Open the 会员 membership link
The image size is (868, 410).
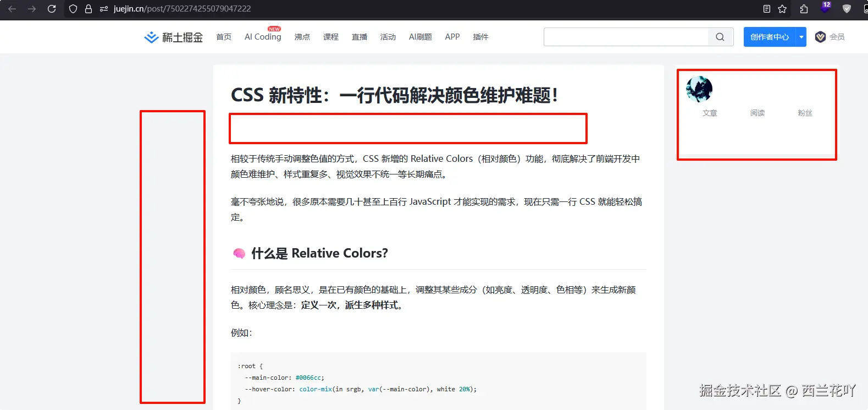tap(830, 37)
